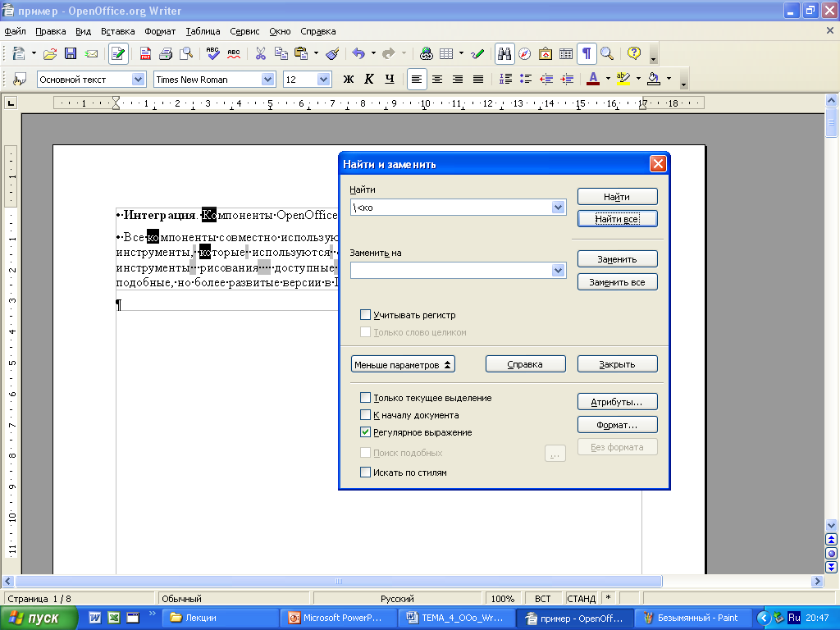Click the Undo arrow icon

tap(358, 53)
